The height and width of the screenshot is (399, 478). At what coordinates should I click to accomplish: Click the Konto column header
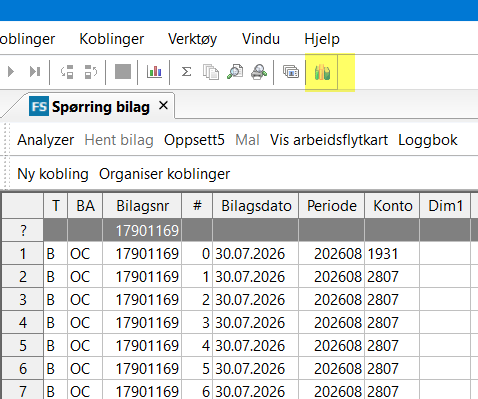[x=392, y=206]
